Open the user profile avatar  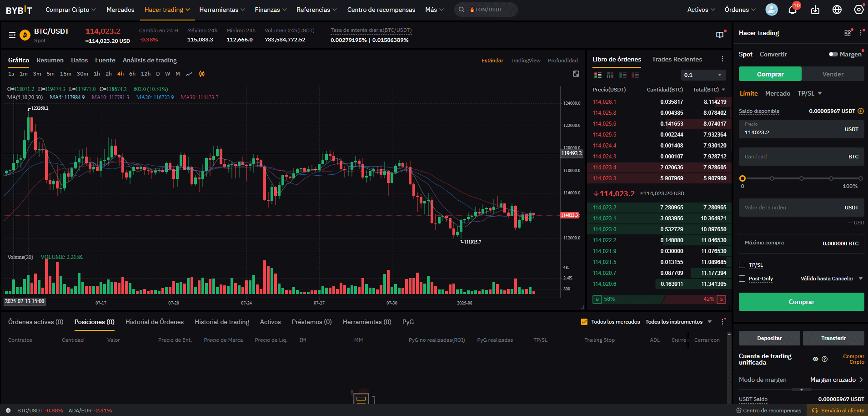(772, 10)
